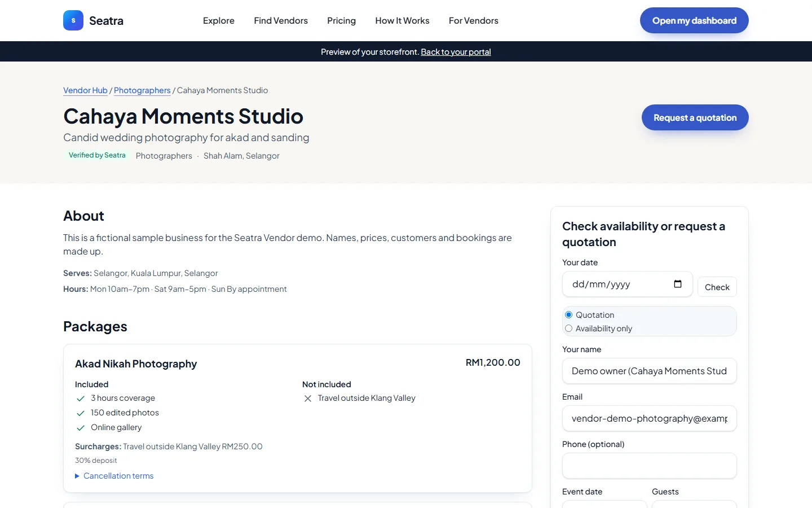
Task: Click the Cahaya Moments Studio page title
Action: click(x=183, y=116)
